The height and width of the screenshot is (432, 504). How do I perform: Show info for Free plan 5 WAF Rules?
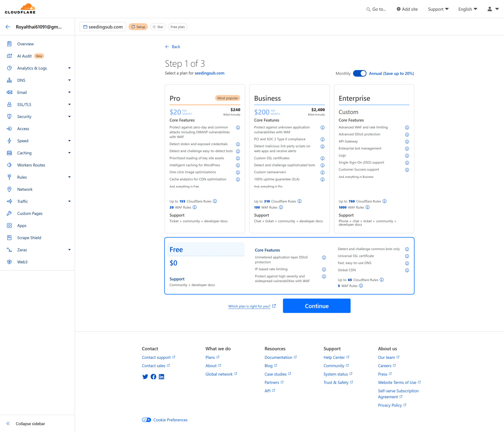[361, 286]
